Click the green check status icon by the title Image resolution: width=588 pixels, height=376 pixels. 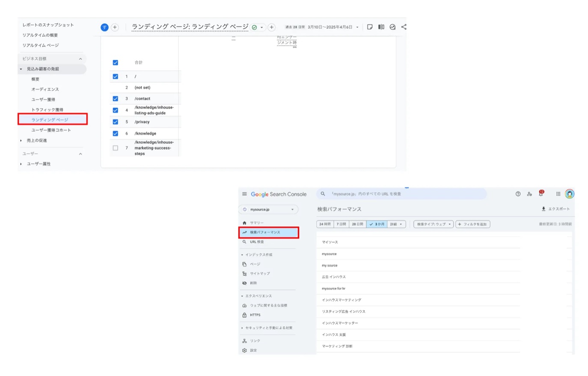pos(255,27)
